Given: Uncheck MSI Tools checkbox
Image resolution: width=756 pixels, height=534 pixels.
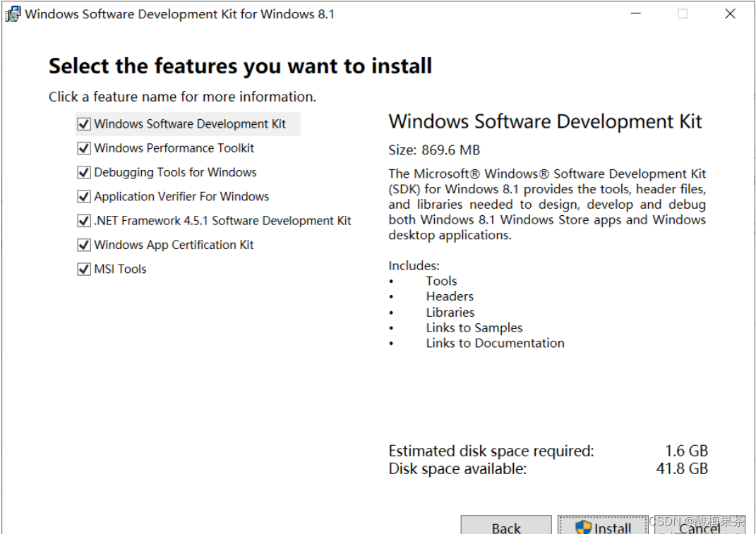Looking at the screenshot, I should tap(84, 269).
